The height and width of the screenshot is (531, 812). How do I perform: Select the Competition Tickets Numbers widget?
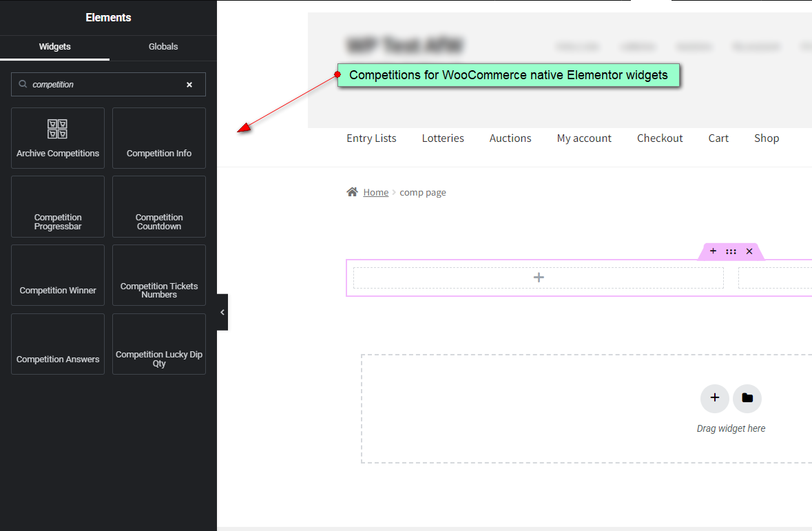tap(158, 275)
